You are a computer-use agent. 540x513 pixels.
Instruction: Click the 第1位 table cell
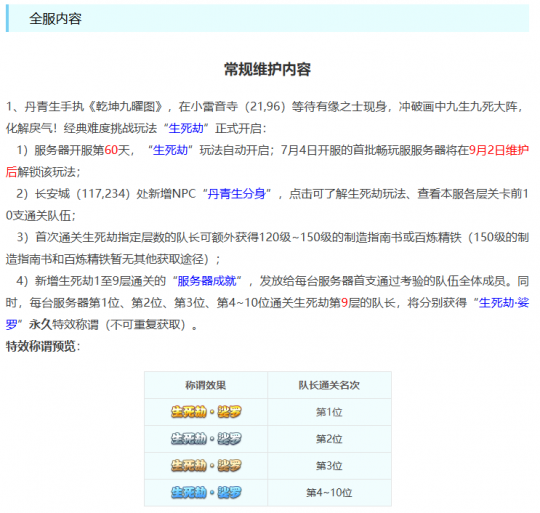(329, 412)
